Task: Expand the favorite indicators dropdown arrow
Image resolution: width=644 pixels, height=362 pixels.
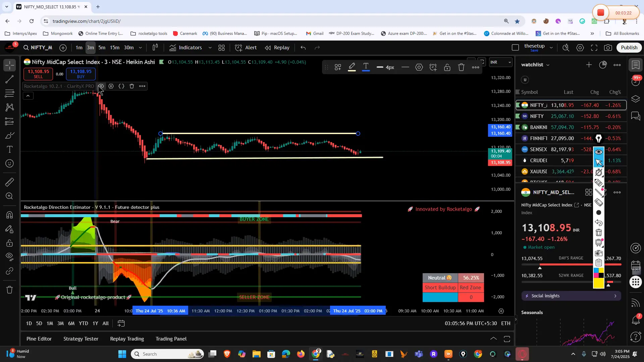Action: point(210,48)
